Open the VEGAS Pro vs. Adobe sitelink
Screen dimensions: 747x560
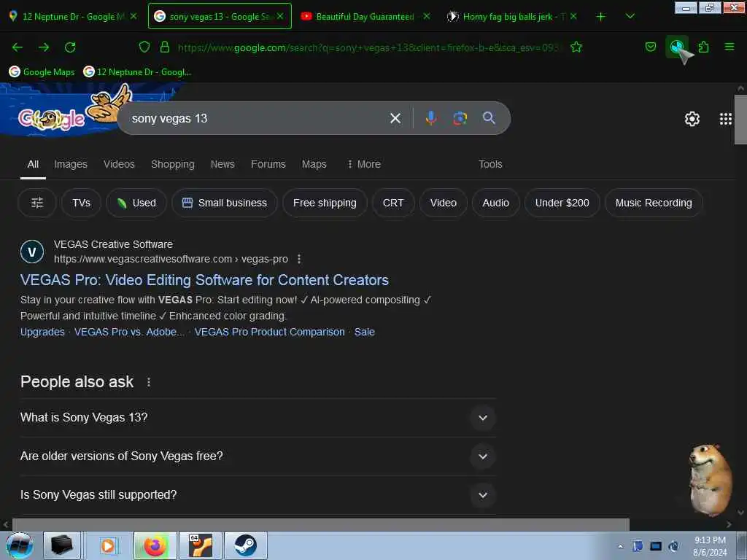[x=129, y=332]
